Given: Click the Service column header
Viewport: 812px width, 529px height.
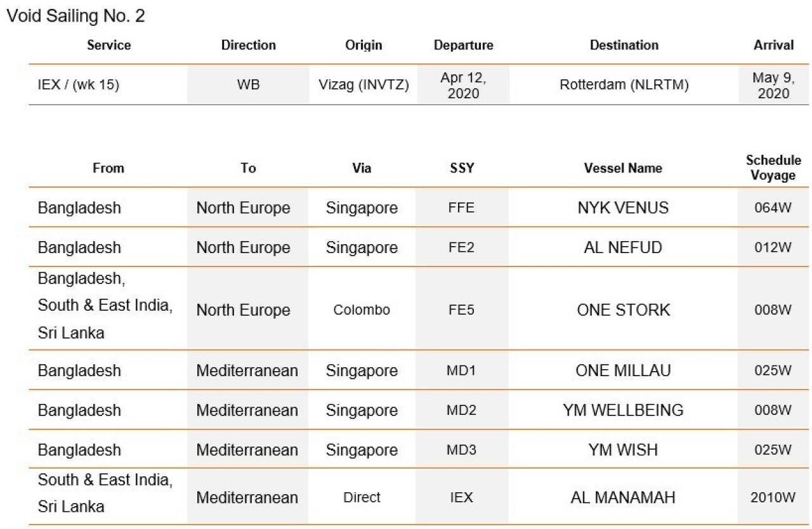Looking at the screenshot, I should click(109, 45).
